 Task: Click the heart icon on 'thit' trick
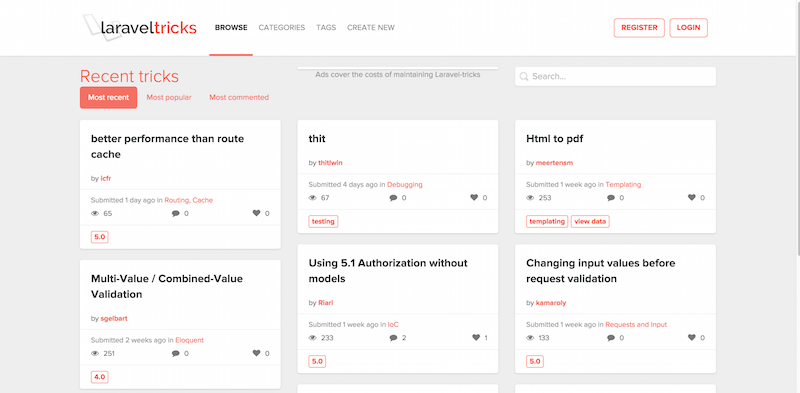point(474,198)
